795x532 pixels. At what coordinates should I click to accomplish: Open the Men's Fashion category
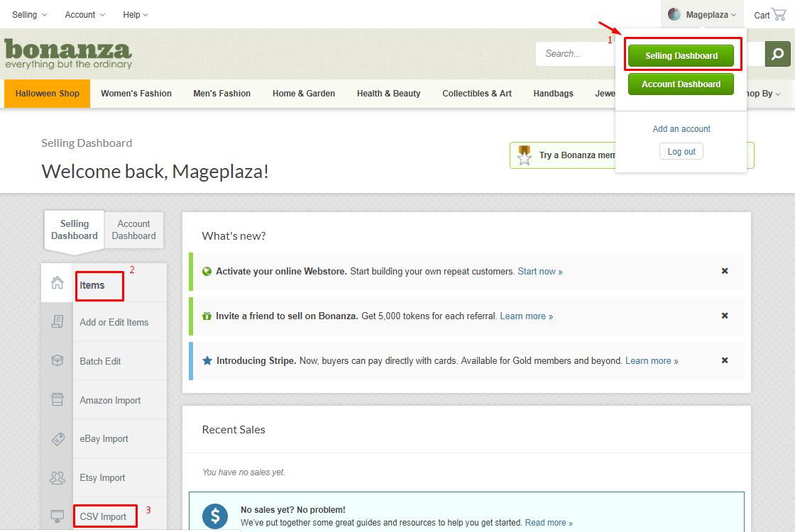tap(221, 93)
